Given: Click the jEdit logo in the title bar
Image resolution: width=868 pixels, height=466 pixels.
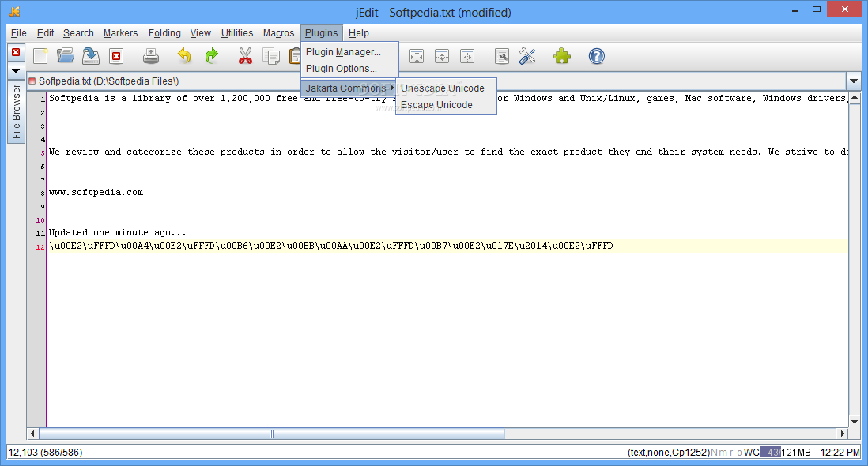Looking at the screenshot, I should coord(15,11).
